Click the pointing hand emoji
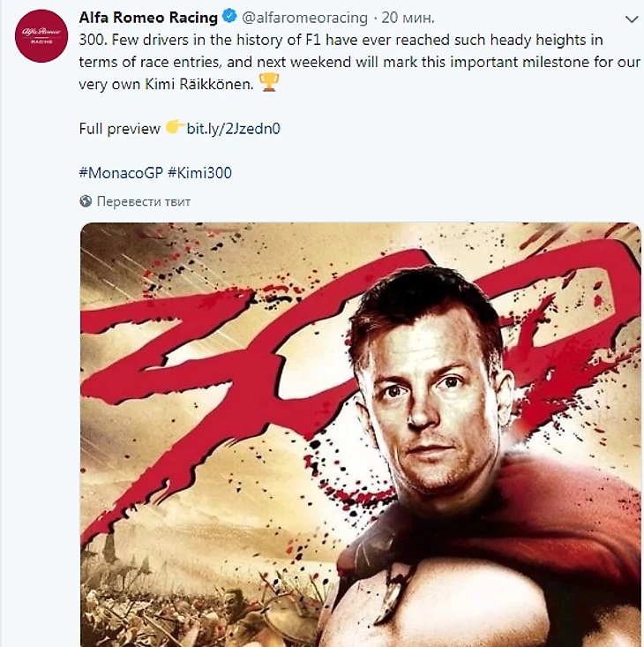Image resolution: width=644 pixels, height=647 pixels. 174,128
